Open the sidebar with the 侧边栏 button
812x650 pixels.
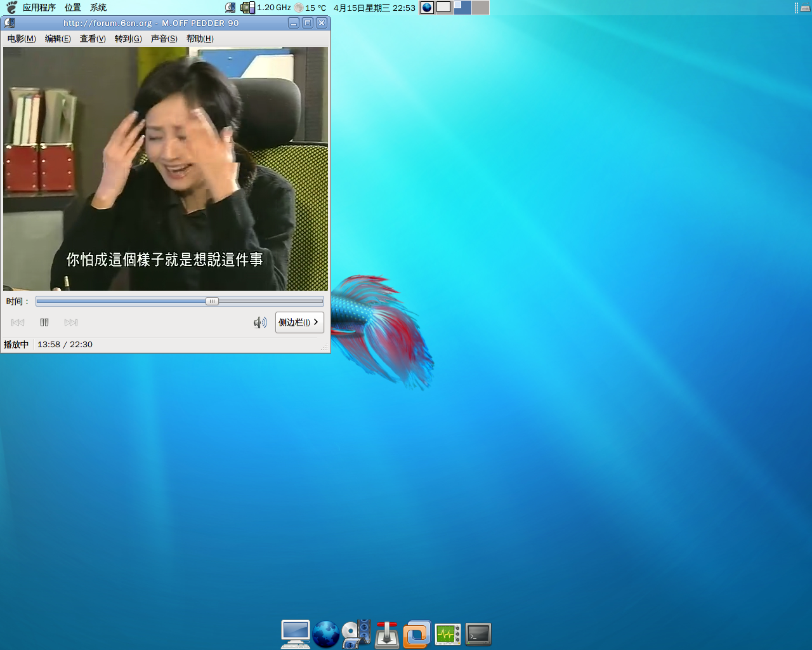pyautogui.click(x=299, y=322)
